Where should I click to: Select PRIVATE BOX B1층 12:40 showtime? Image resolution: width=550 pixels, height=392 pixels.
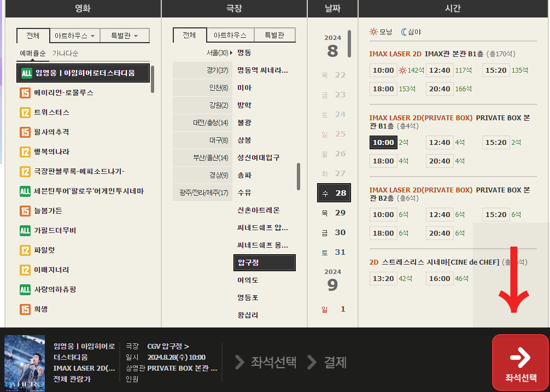pos(440,142)
